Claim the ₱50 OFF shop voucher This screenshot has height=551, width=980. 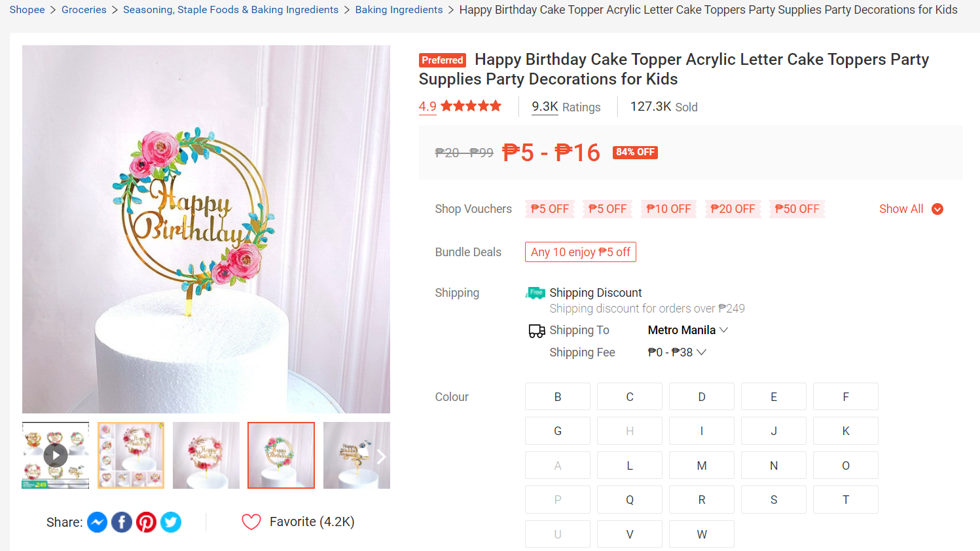[797, 209]
